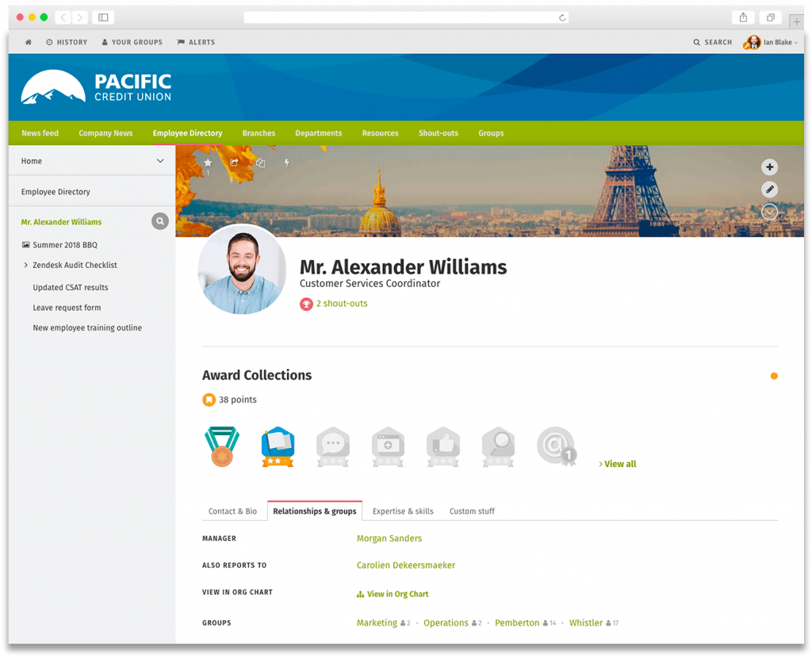Open Morgan Sanders manager profile link
This screenshot has width=812, height=658.
point(389,538)
